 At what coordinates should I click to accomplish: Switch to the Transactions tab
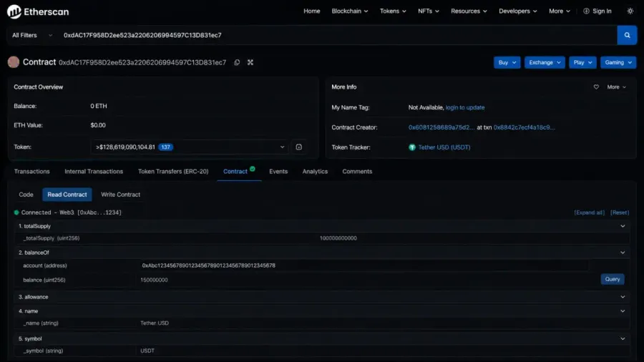point(31,172)
